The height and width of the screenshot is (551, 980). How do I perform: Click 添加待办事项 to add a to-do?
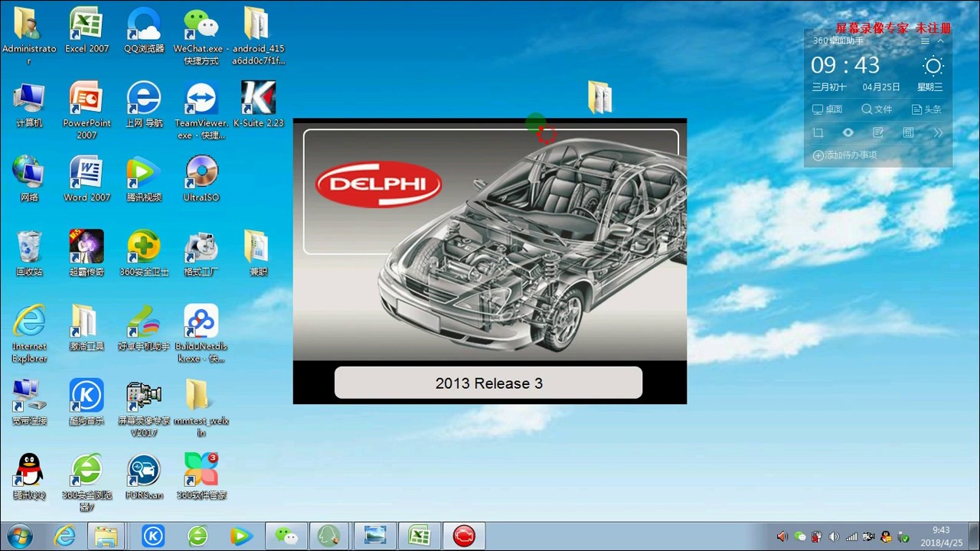click(x=844, y=155)
